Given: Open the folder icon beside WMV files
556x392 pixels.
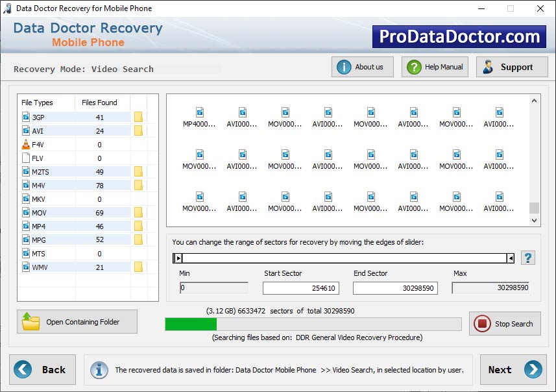Looking at the screenshot, I should [138, 267].
